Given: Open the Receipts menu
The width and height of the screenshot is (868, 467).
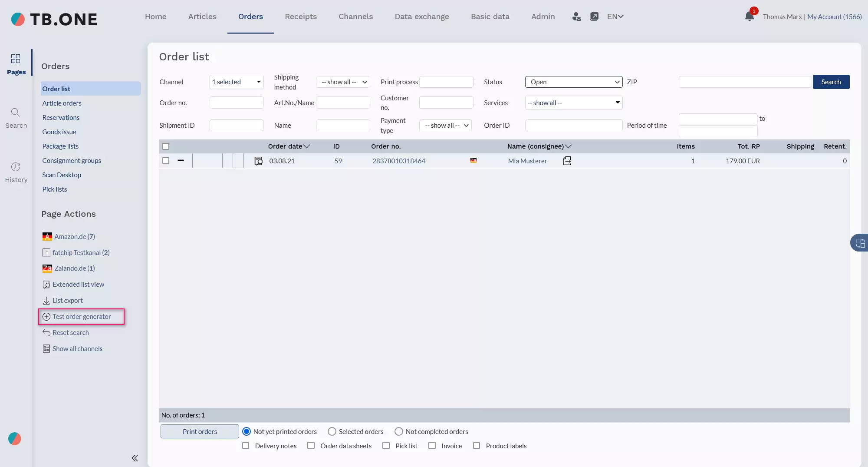Looking at the screenshot, I should [301, 17].
